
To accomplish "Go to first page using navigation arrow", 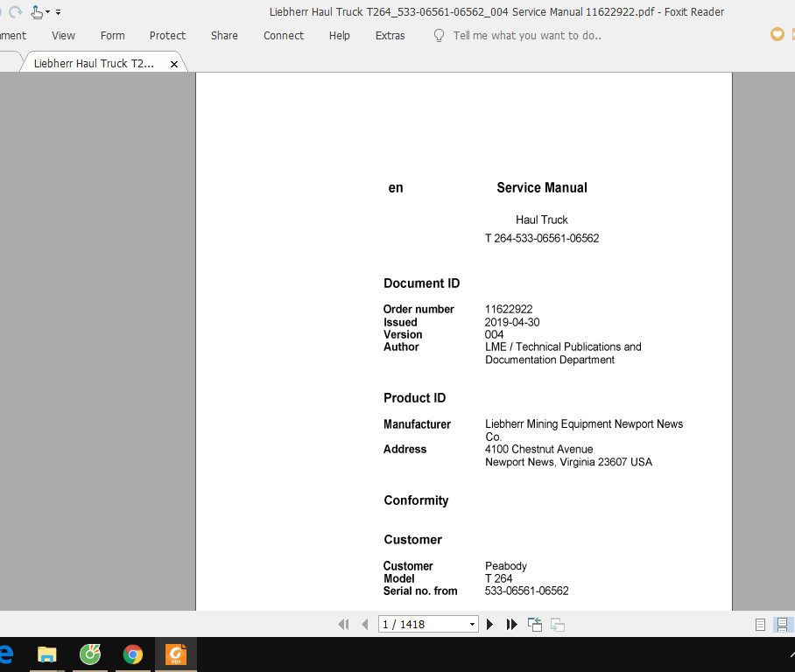I will point(343,625).
